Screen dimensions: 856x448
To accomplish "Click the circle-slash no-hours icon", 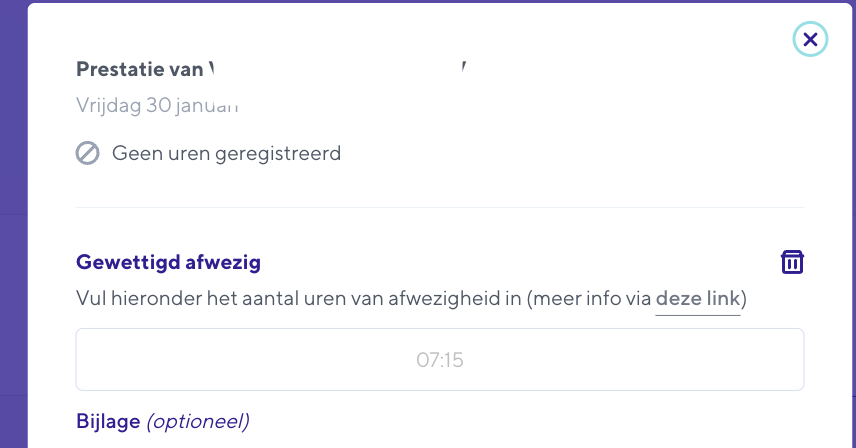I will [x=88, y=154].
